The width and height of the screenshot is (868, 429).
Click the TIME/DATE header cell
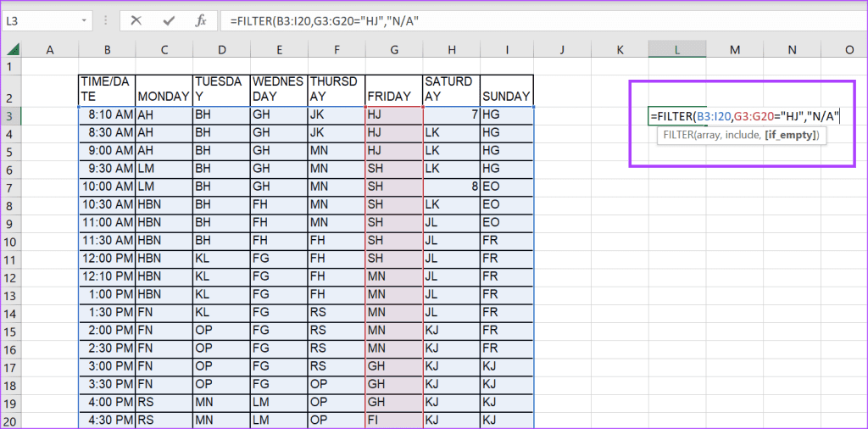tap(106, 88)
